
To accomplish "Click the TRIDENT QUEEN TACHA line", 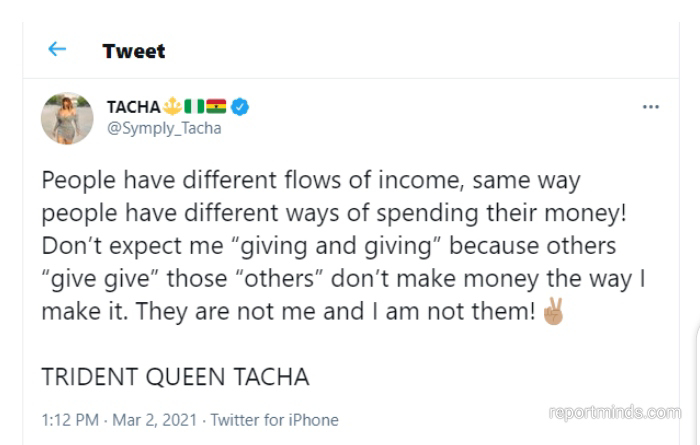I will pyautogui.click(x=175, y=377).
